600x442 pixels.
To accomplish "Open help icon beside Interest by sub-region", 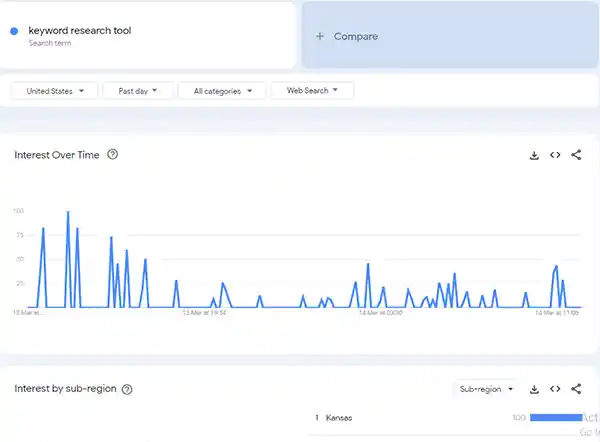I will (127, 389).
